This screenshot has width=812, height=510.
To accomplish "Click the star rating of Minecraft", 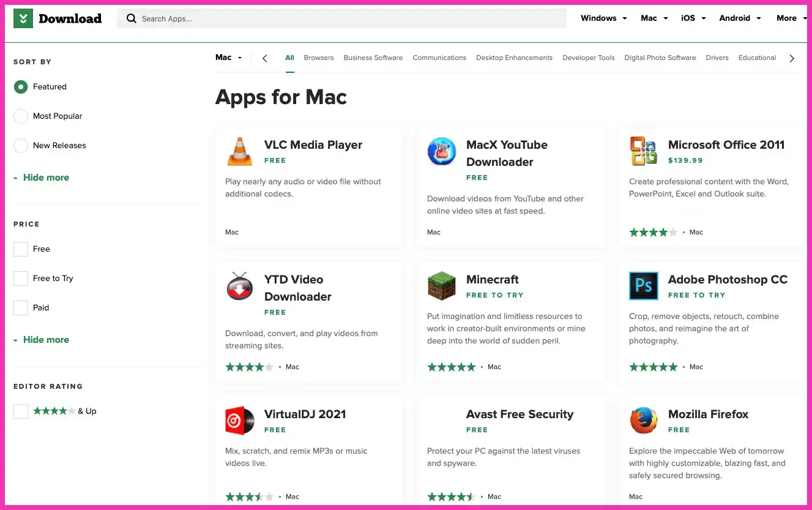I will [452, 367].
